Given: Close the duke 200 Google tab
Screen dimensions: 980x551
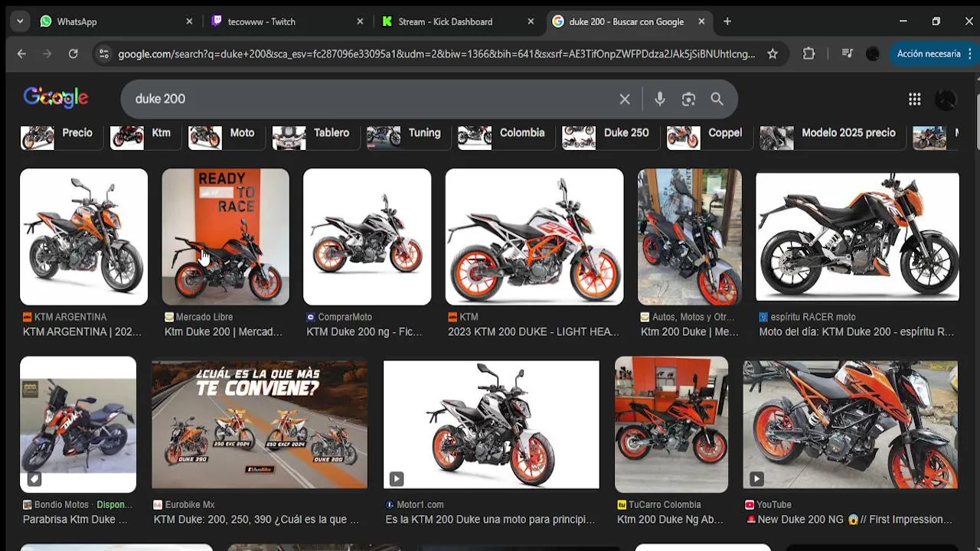Looking at the screenshot, I should coord(701,21).
